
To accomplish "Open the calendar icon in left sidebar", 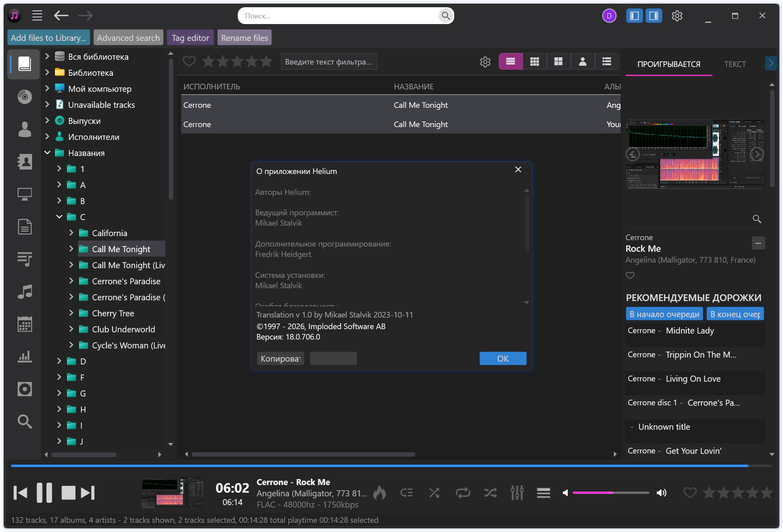I will (x=24, y=324).
